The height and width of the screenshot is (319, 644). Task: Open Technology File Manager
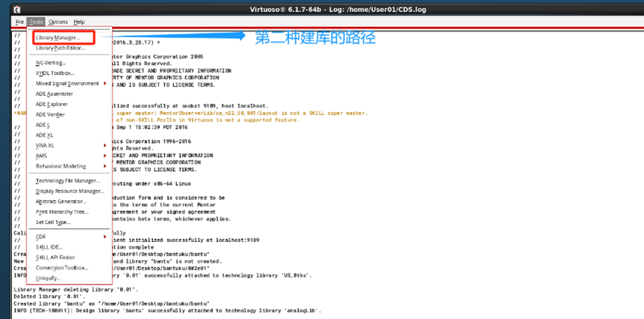click(x=67, y=181)
